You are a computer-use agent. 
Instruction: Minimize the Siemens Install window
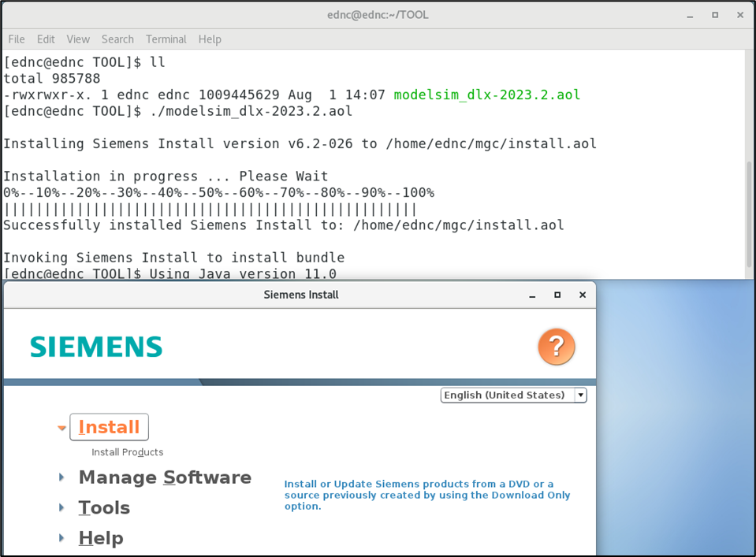click(532, 295)
